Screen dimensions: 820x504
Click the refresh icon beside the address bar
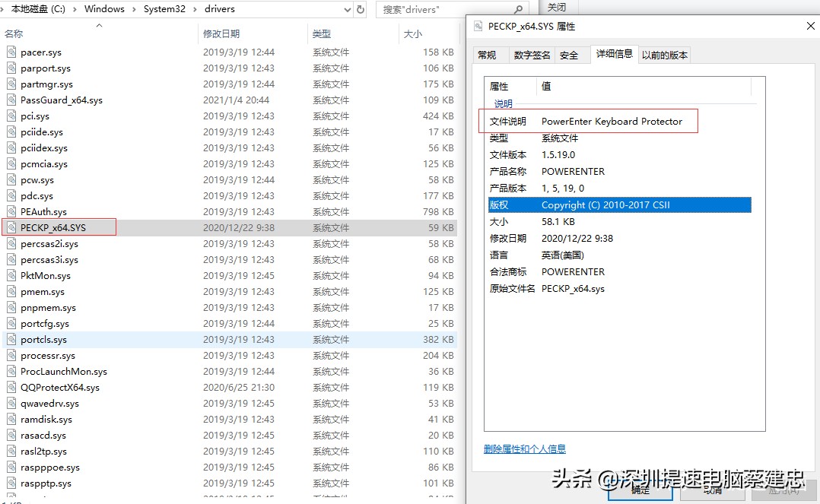coord(360,8)
